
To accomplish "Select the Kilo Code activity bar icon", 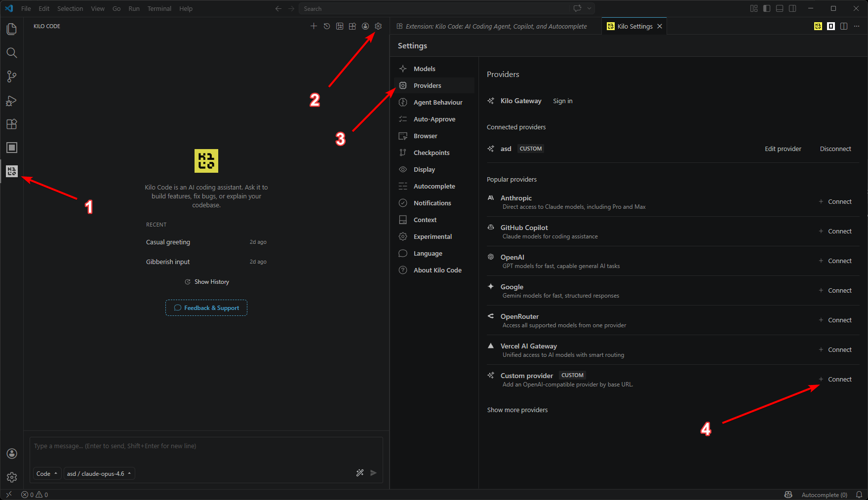I will pyautogui.click(x=12, y=171).
